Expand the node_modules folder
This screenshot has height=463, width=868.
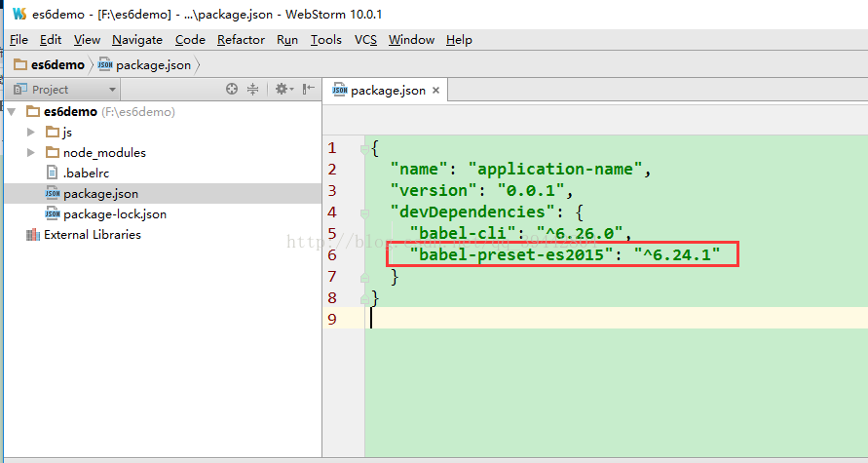coord(31,152)
